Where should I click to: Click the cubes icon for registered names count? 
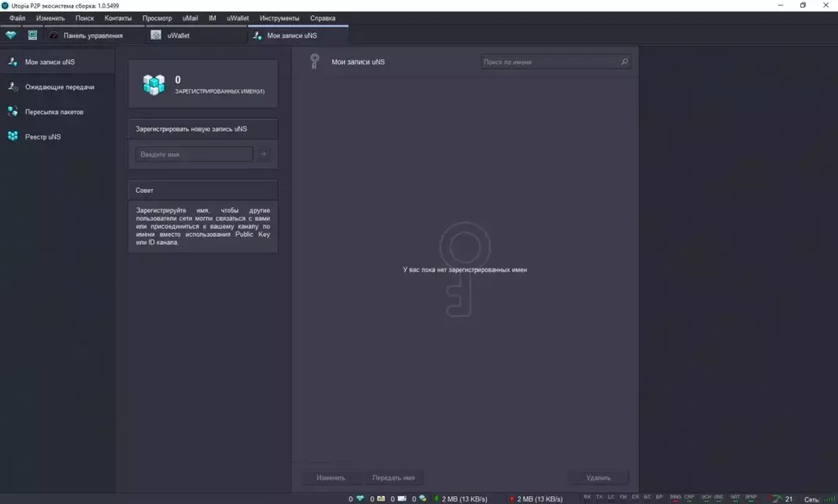[x=154, y=84]
